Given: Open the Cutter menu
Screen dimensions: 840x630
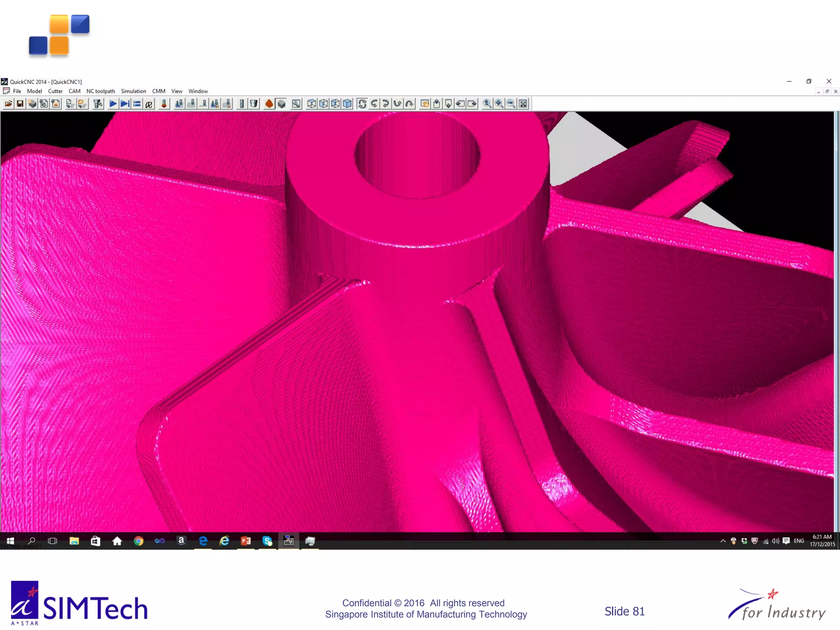Looking at the screenshot, I should tap(55, 91).
